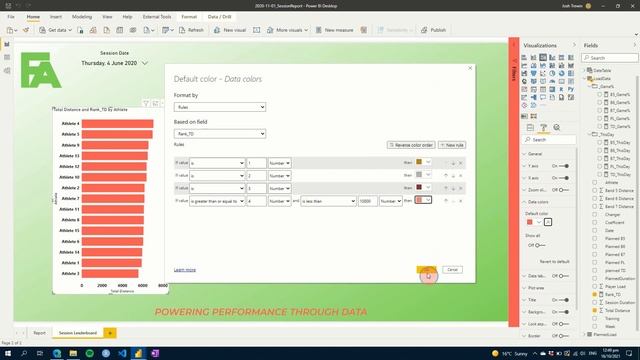640x360 pixels.
Task: Click Revert to default
Action: (554, 262)
